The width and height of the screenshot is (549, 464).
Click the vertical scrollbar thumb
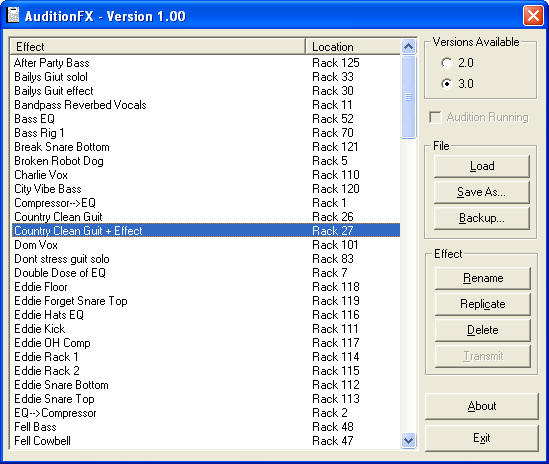point(408,97)
